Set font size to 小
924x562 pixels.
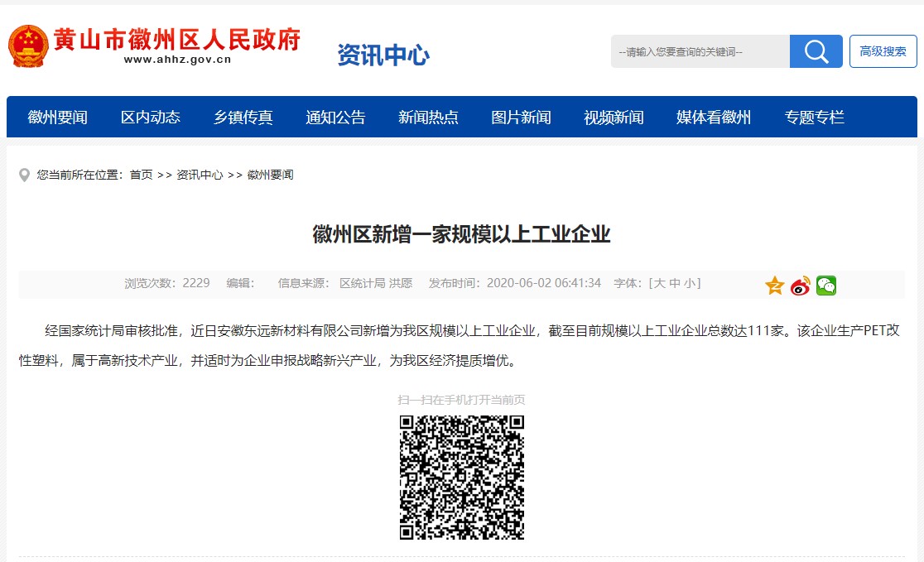click(x=689, y=283)
